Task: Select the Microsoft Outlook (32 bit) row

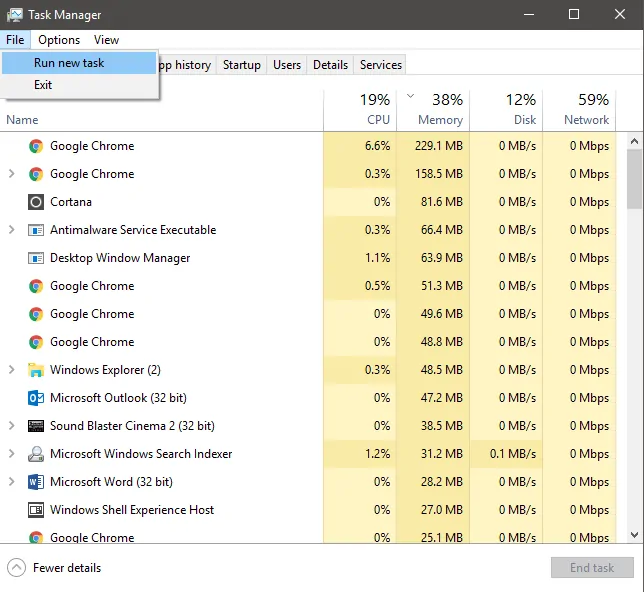Action: [308, 398]
